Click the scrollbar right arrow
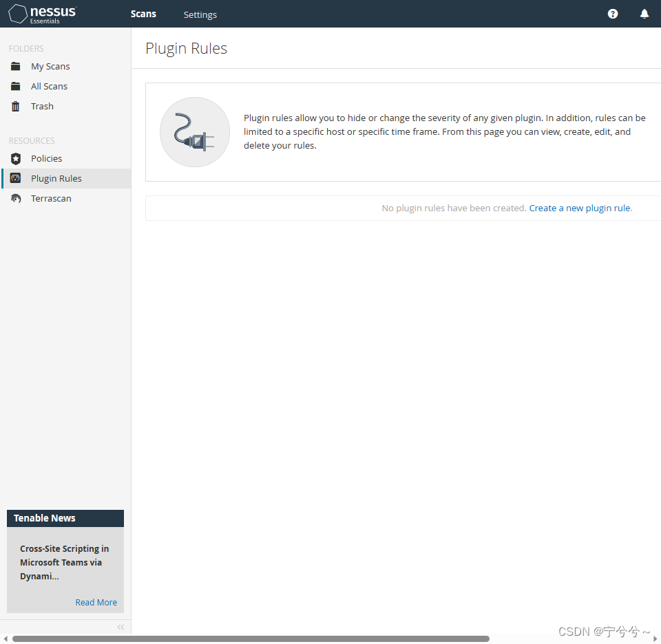This screenshot has width=661, height=644. point(655,638)
